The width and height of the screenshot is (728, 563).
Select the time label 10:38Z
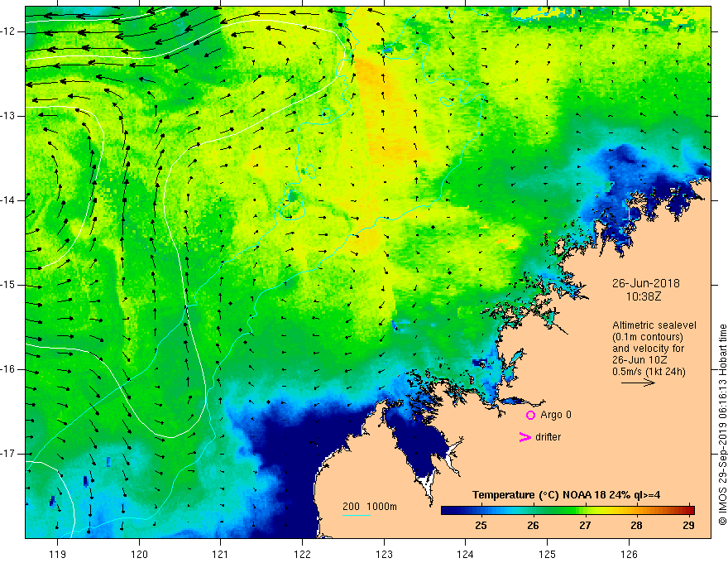point(643,296)
